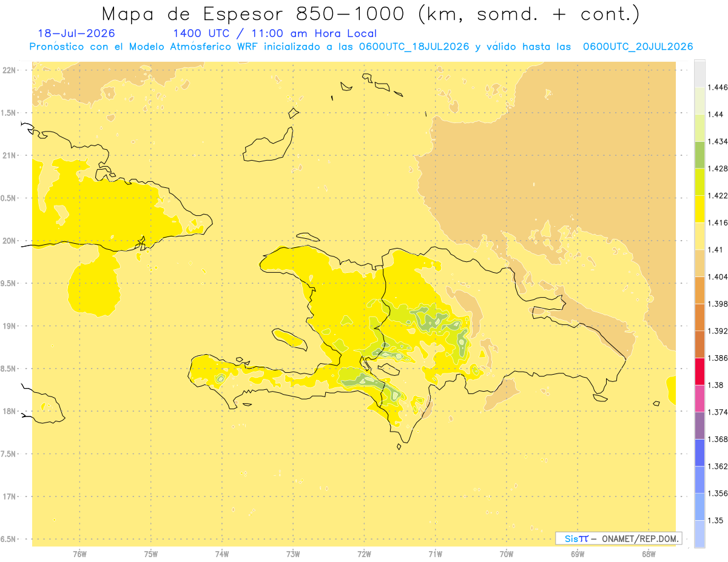Click the '74W' longitude label
728x562 pixels.
222,554
